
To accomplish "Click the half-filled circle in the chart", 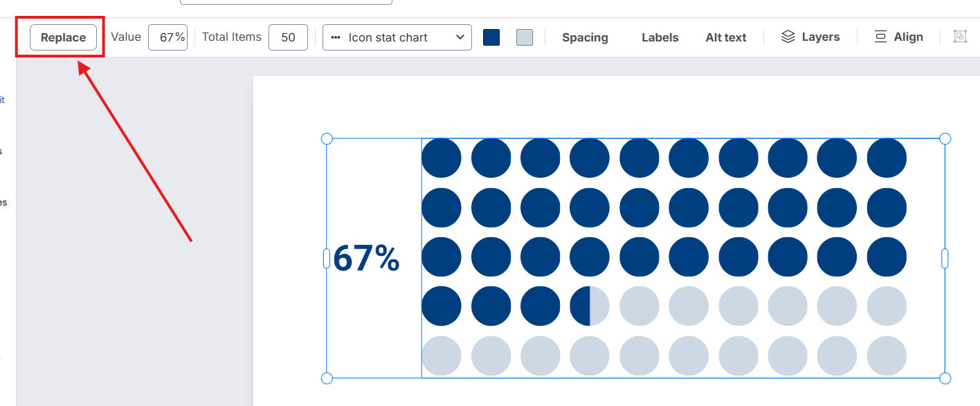I will click(x=590, y=306).
